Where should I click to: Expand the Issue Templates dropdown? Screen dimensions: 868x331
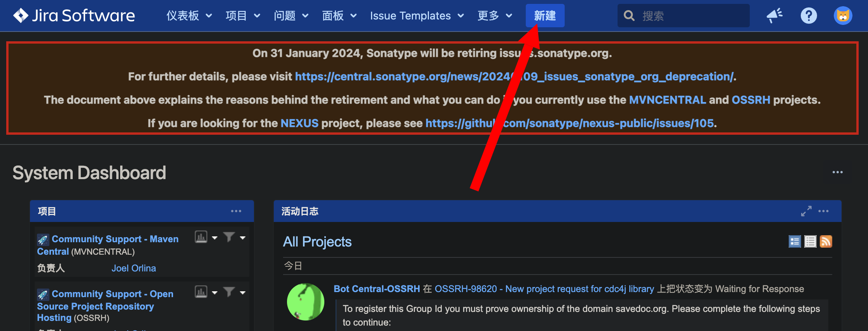pyautogui.click(x=416, y=16)
